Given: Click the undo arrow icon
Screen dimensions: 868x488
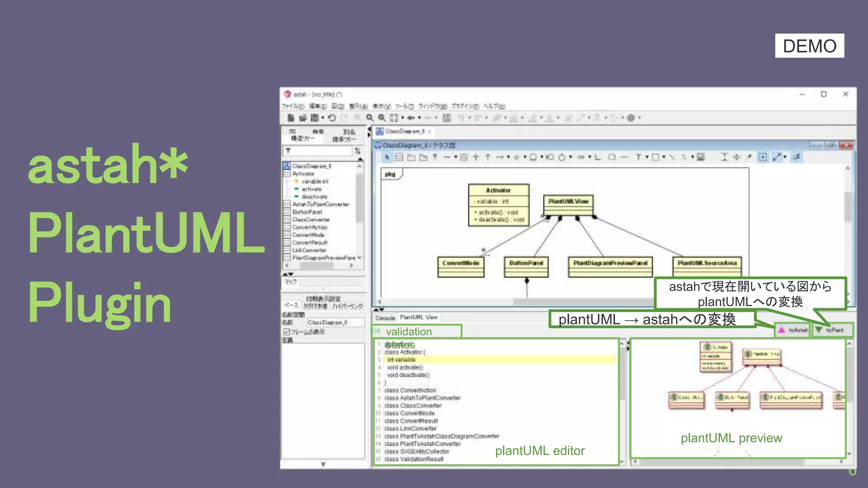Looking at the screenshot, I should [x=332, y=118].
